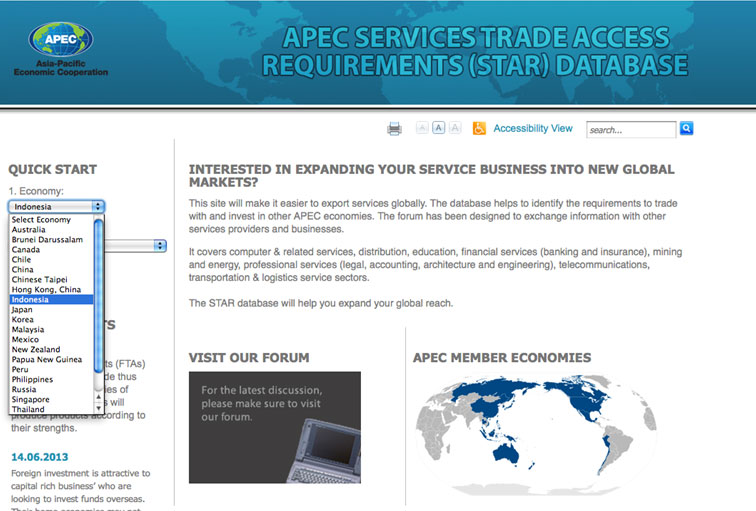Choose Chile in the economy list
Screen dimensions: 756x511
point(52,259)
